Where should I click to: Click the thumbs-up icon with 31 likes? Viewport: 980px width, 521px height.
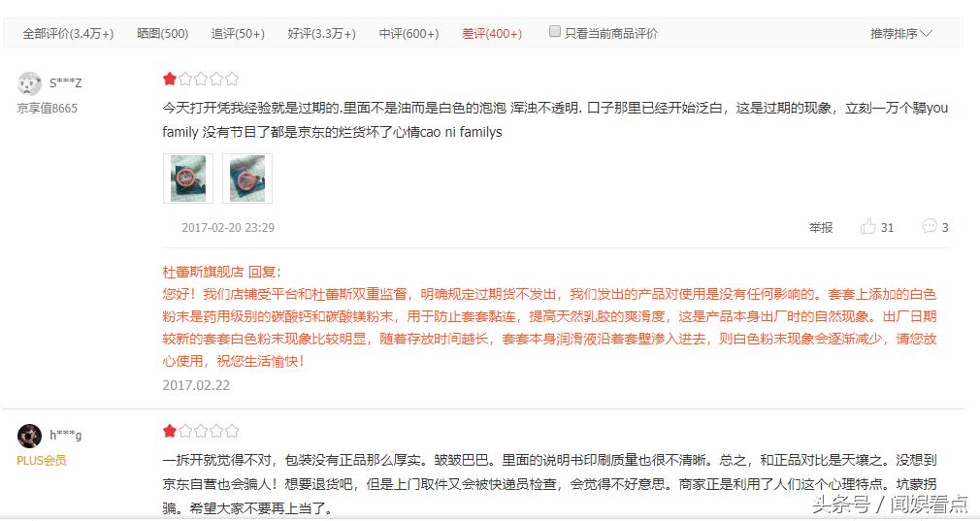pos(867,227)
